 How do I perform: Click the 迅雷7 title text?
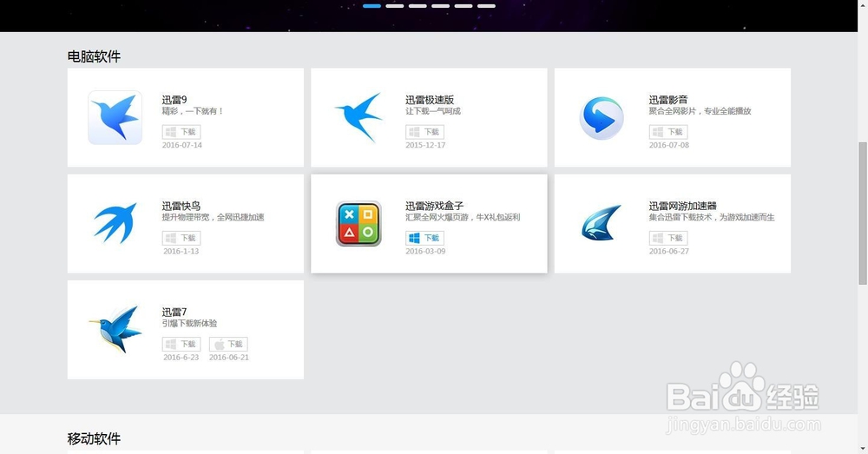pos(174,313)
